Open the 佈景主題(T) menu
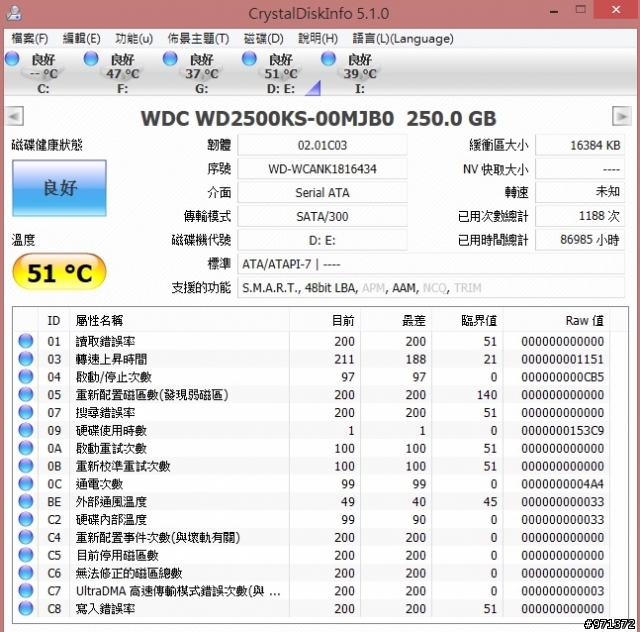 198,39
